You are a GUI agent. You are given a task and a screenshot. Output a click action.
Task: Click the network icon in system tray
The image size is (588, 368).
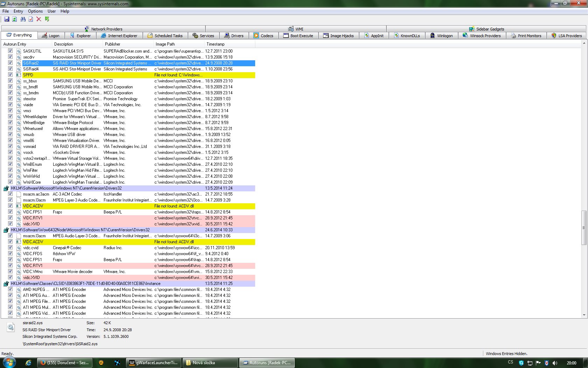[x=530, y=363]
